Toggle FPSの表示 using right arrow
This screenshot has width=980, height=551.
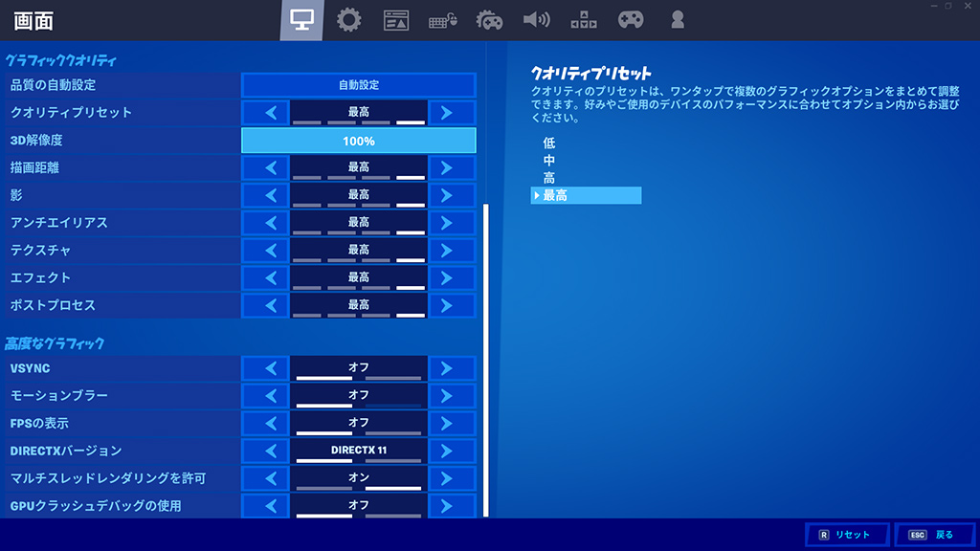[452, 423]
